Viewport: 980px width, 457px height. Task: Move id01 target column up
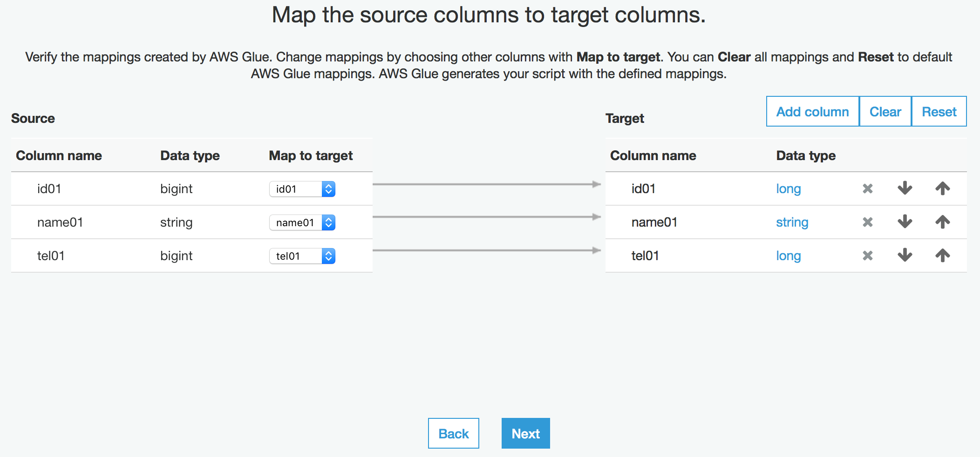[x=942, y=188]
